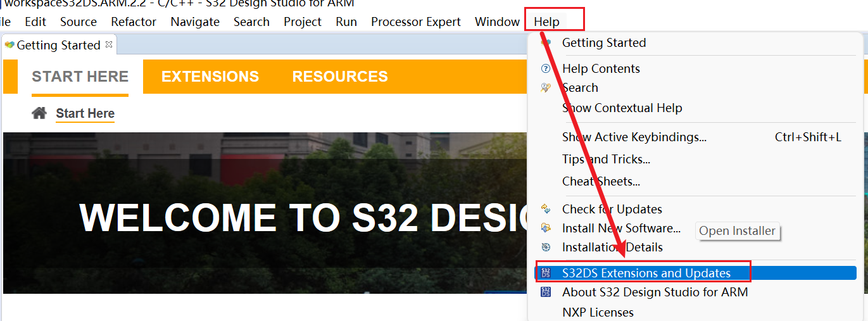The image size is (868, 321).
Task: Click the Getting Started tab icon
Action: [x=9, y=45]
